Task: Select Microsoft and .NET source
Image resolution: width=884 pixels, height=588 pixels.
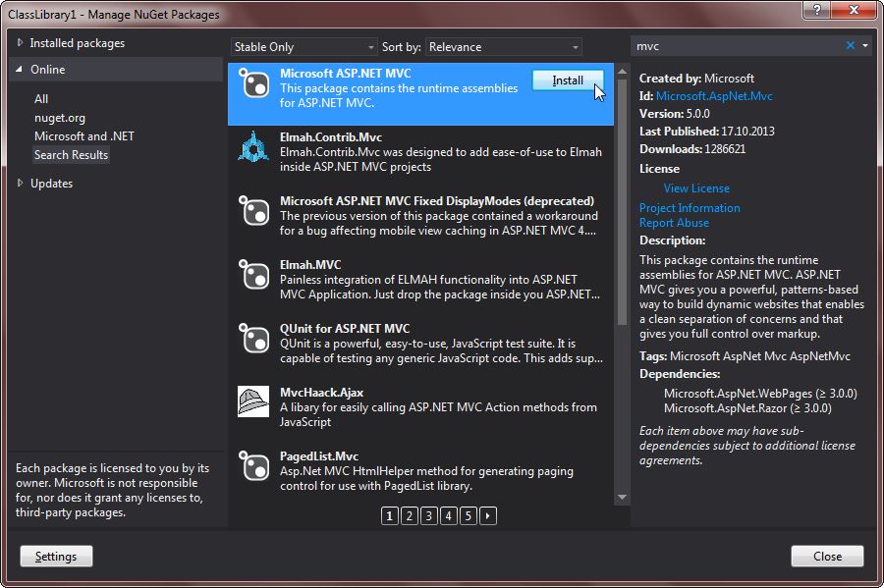Action: [83, 136]
